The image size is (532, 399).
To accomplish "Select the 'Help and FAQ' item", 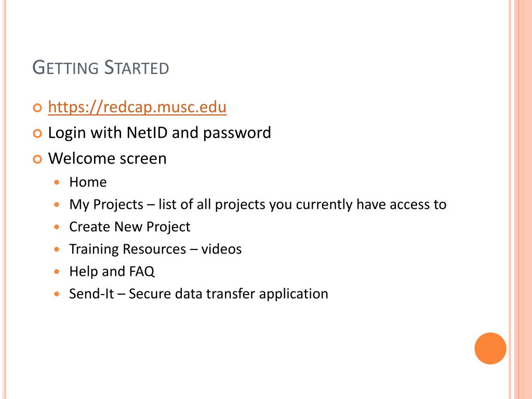I will [x=112, y=271].
